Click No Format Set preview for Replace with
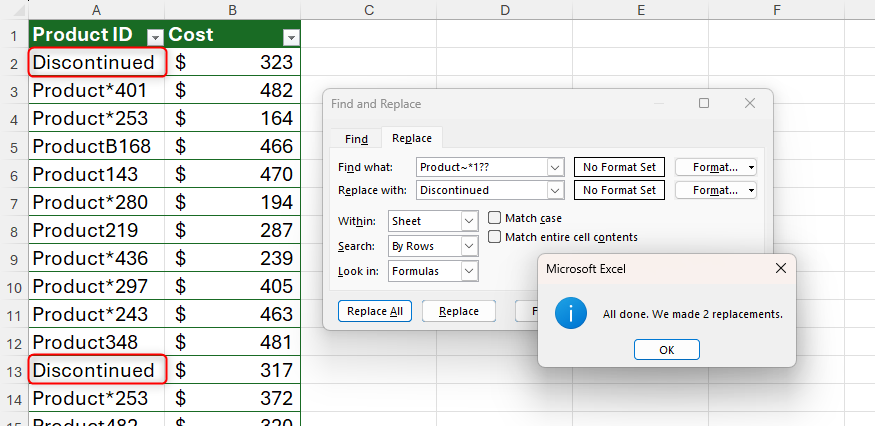The height and width of the screenshot is (426, 875). coord(619,190)
